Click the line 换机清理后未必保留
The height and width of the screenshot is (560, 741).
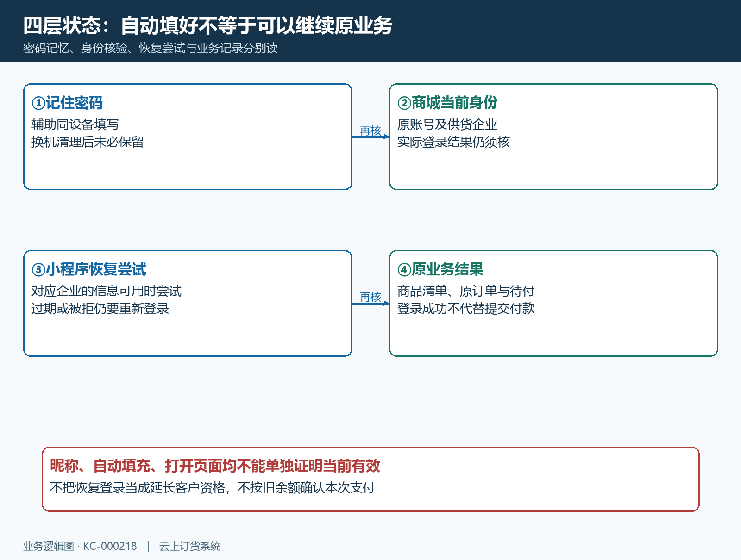tap(88, 142)
